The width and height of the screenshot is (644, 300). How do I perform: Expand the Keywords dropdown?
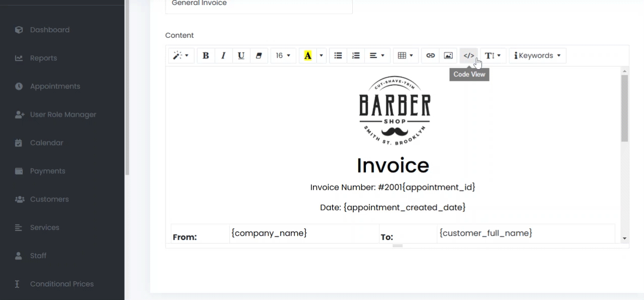(538, 56)
